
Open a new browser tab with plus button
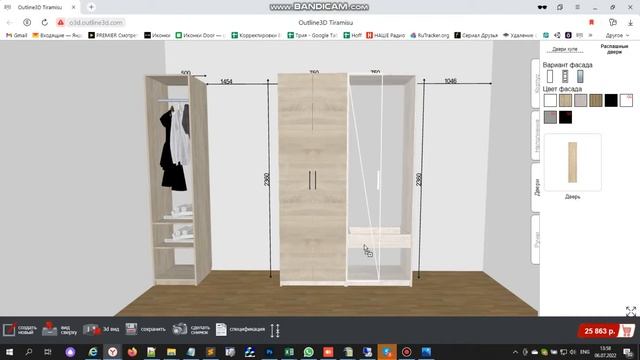point(91,7)
